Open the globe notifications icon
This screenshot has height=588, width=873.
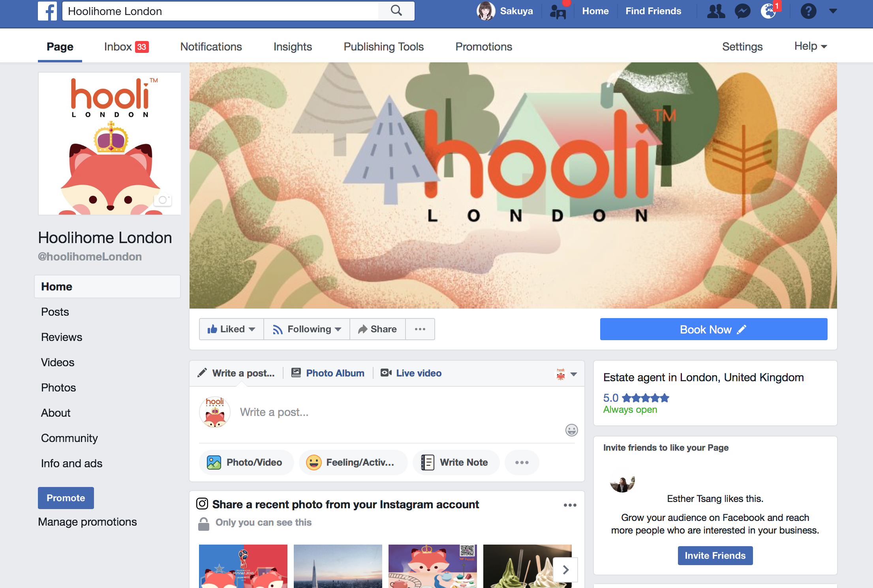(x=769, y=11)
